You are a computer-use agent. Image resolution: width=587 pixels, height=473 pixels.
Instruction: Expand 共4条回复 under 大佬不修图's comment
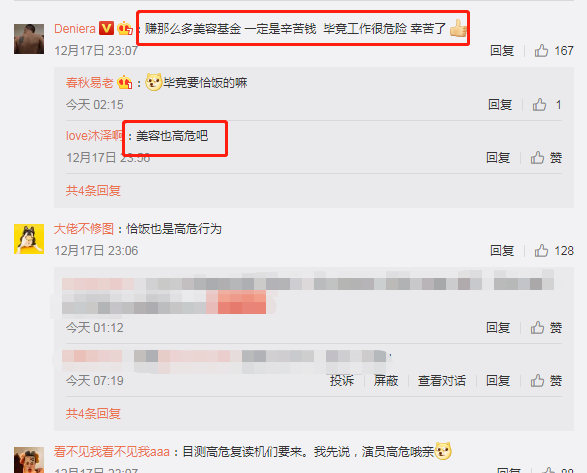click(93, 413)
